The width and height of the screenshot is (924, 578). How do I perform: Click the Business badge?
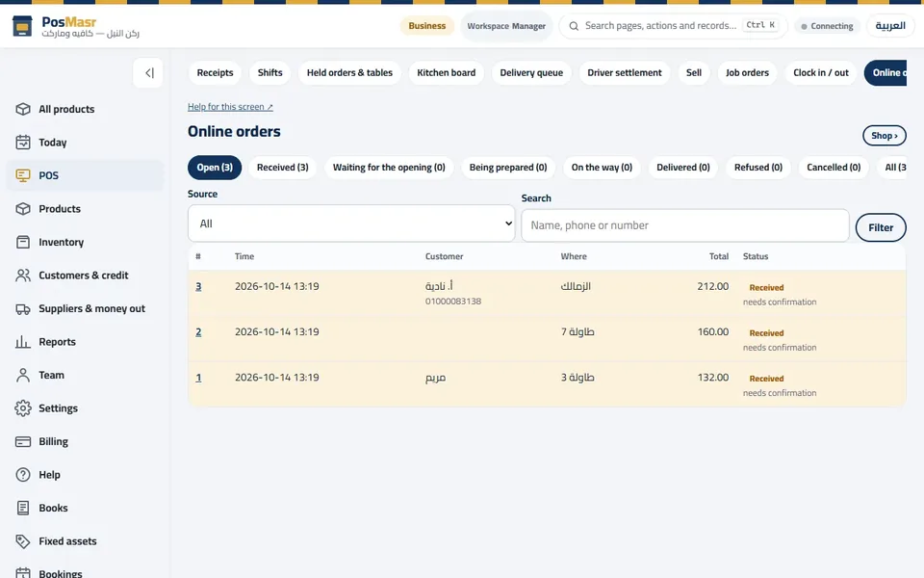point(427,26)
